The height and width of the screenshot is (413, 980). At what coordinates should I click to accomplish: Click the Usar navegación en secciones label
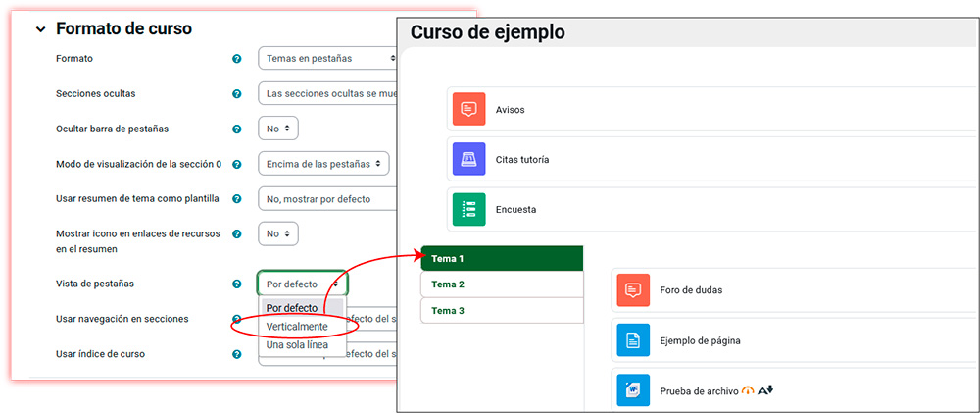point(122,319)
